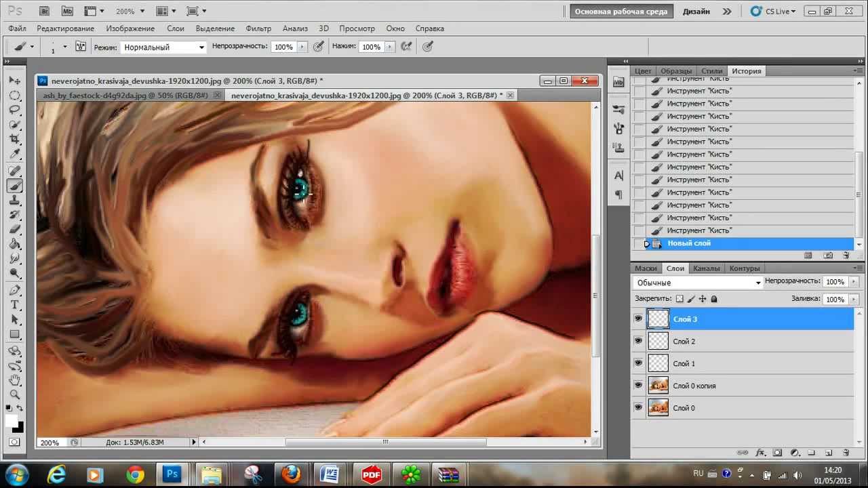
Task: Launch Adobe Bridge from top bar
Action: pyautogui.click(x=44, y=12)
